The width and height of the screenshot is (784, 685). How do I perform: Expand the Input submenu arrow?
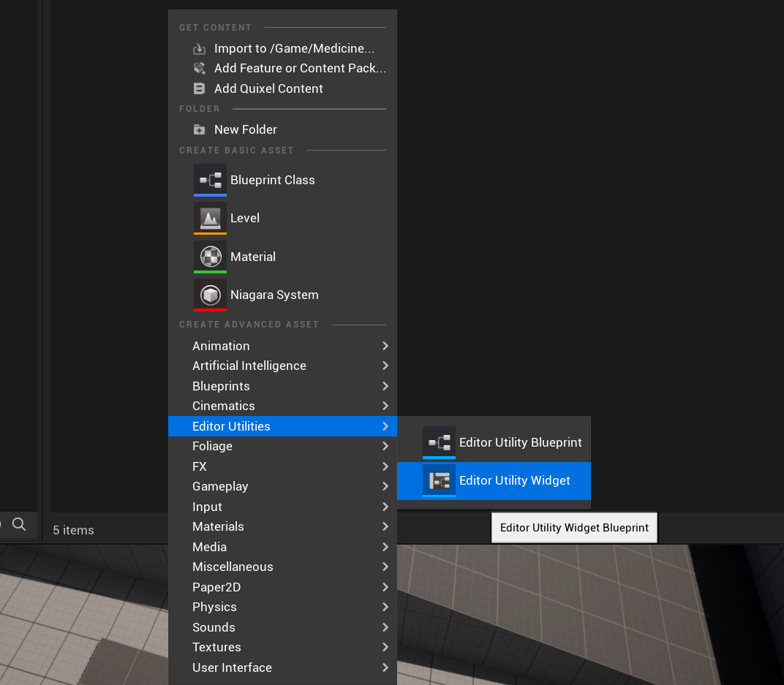[385, 507]
